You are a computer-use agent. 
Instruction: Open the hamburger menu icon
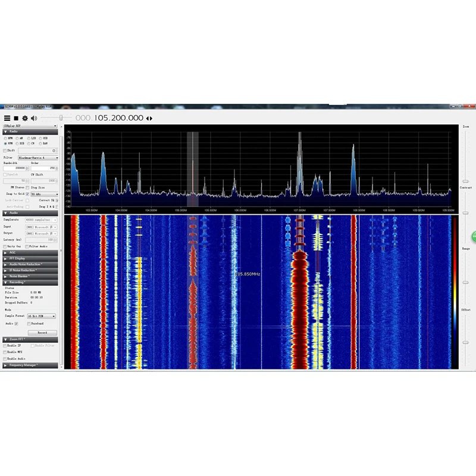click(7, 118)
